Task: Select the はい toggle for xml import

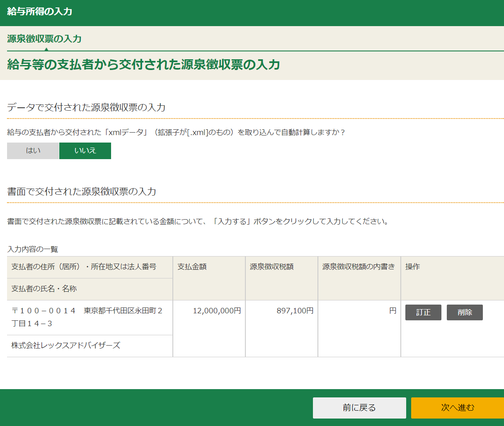Action: [33, 151]
